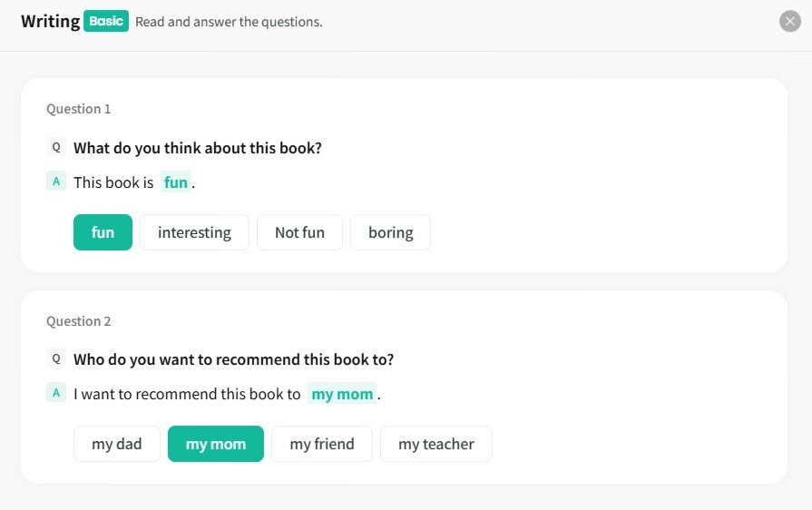Image resolution: width=812 pixels, height=510 pixels.
Task: Choose 'my dad' for the recommendation
Action: 117,444
